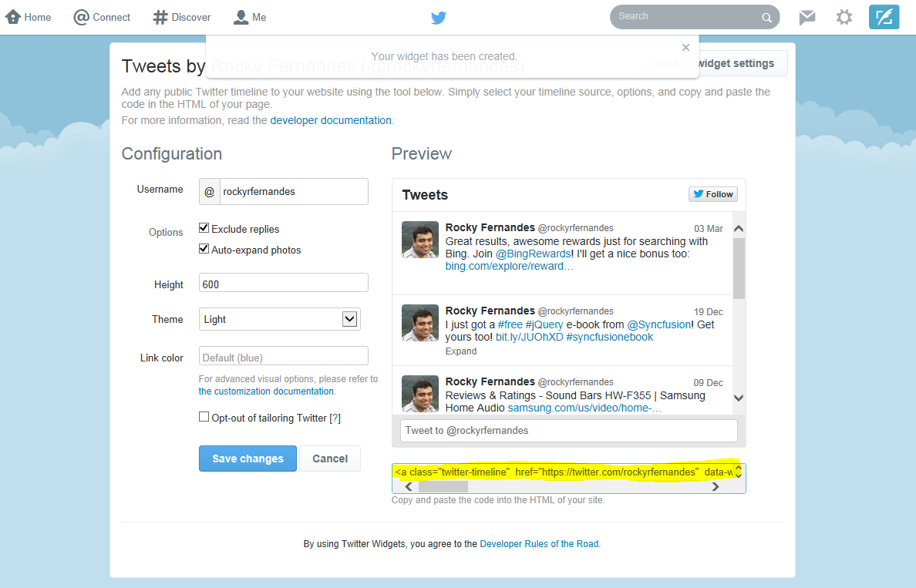
Task: Open Developer Rules of the Road
Action: 539,543
